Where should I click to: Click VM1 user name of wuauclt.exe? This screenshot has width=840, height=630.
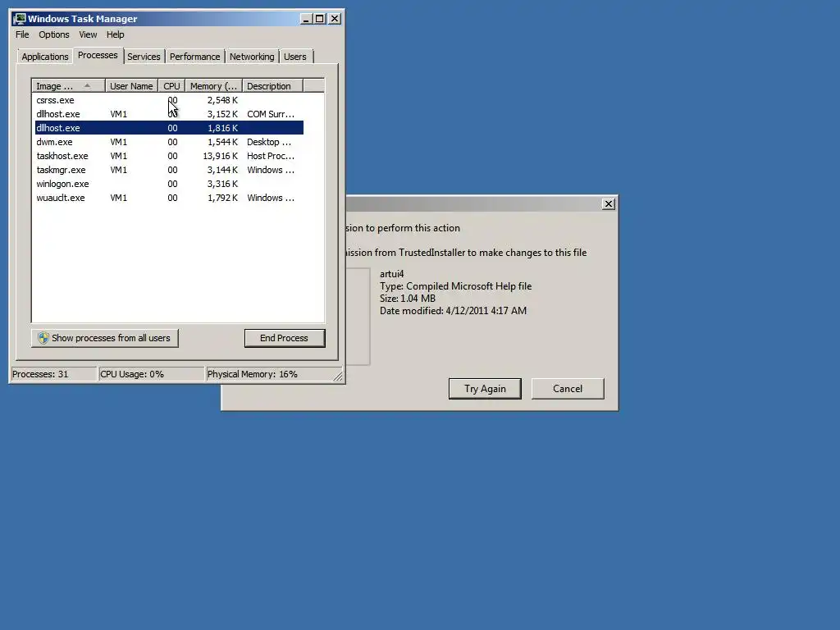pyautogui.click(x=118, y=198)
